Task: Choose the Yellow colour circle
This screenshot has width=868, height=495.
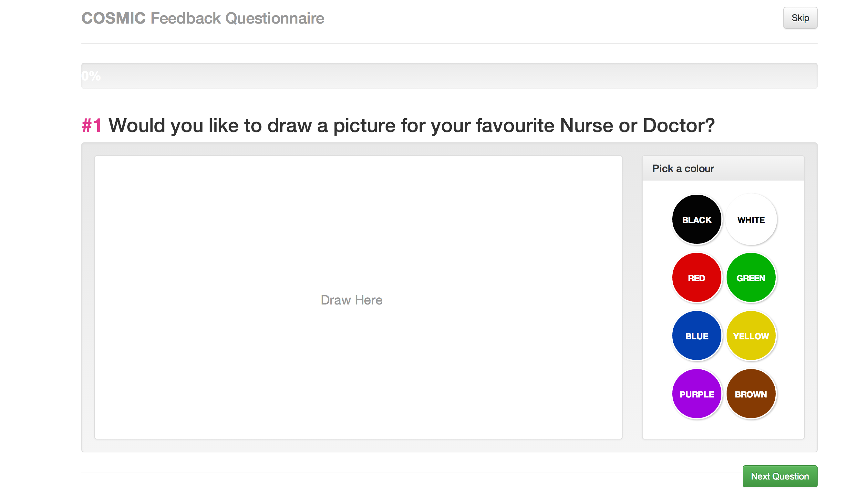Action: point(751,336)
